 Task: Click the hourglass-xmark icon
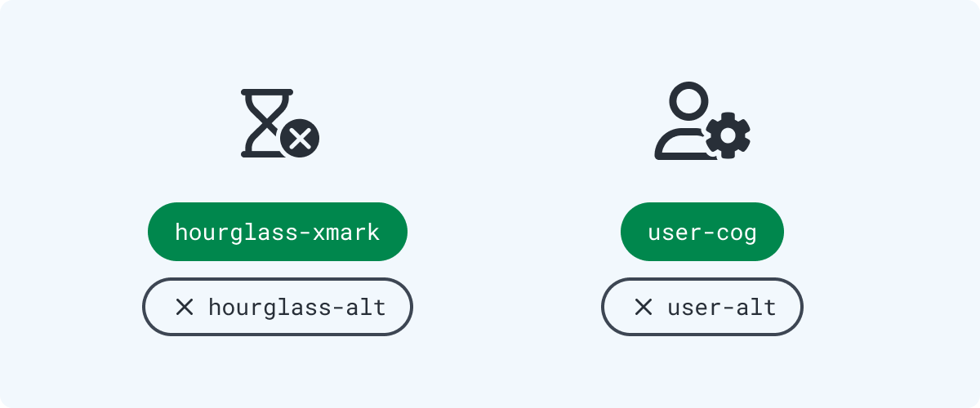pyautogui.click(x=279, y=123)
